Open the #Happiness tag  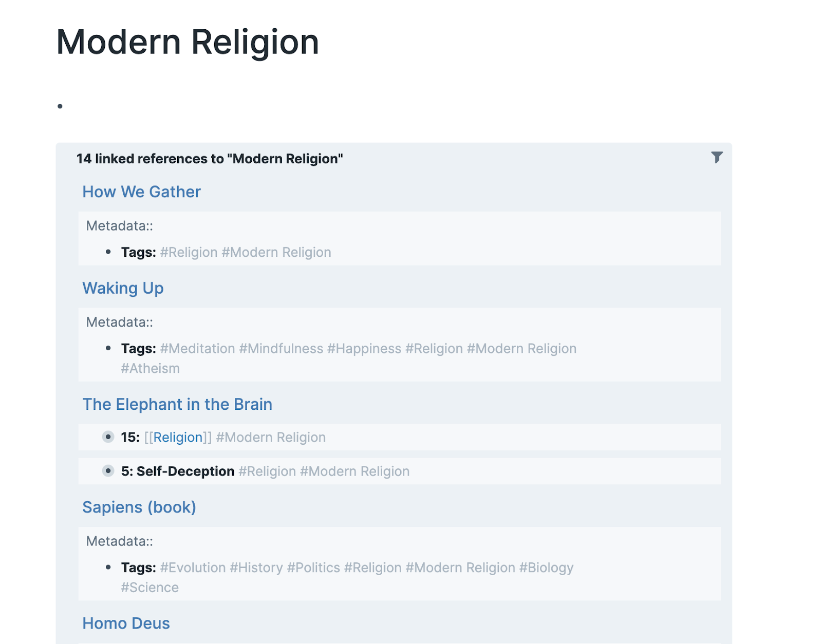pyautogui.click(x=364, y=349)
